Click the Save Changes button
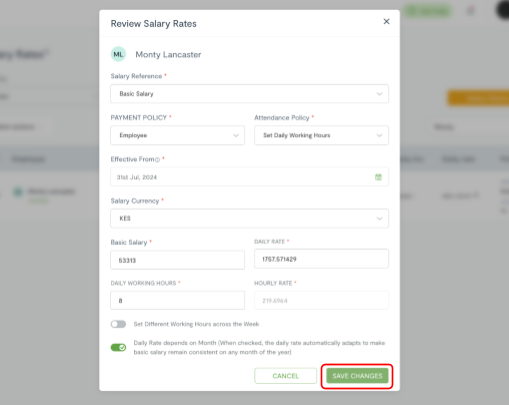509x405 pixels. click(357, 376)
